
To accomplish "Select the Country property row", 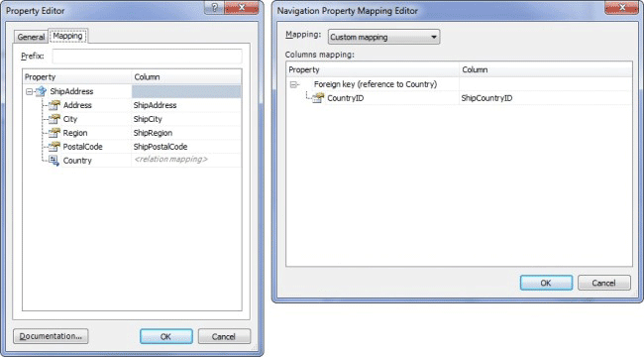I will (132, 161).
